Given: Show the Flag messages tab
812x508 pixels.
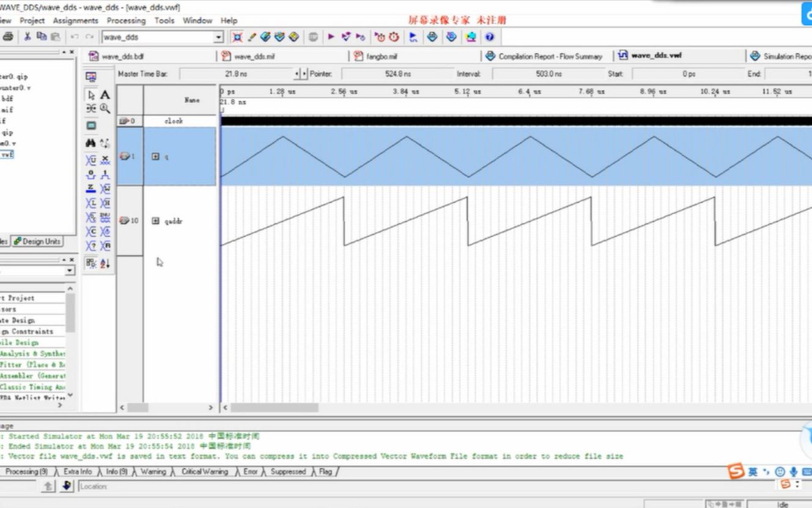Looking at the screenshot, I should point(325,471).
